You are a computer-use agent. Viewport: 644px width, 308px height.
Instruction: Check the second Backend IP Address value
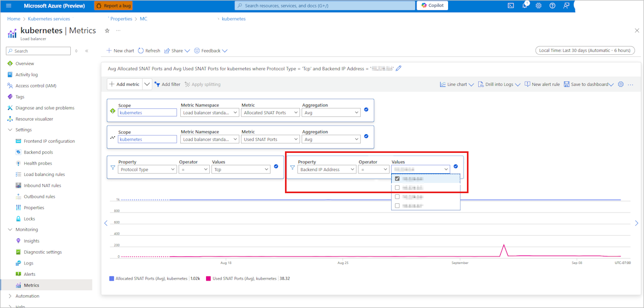(x=397, y=188)
